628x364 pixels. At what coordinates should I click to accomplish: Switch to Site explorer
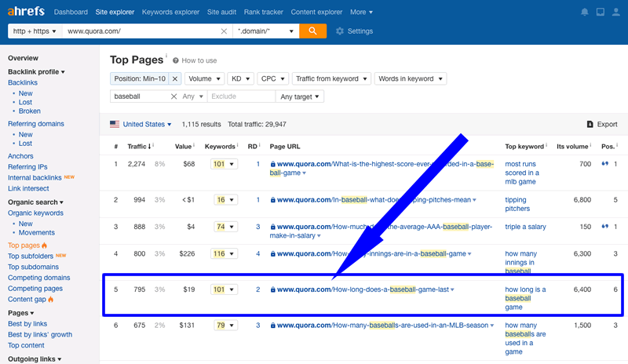[x=115, y=12]
